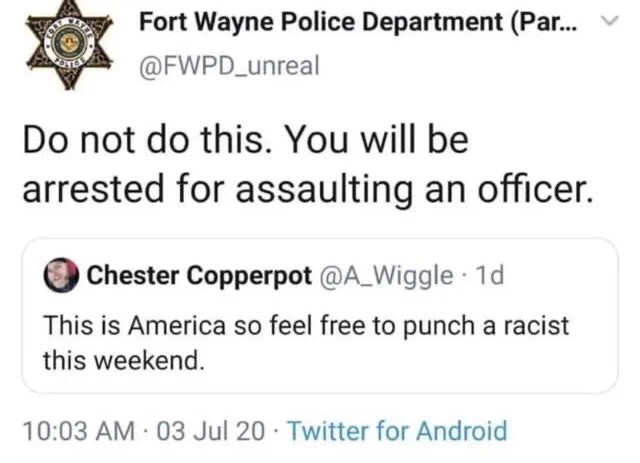
Task: Click the star emblem center seal
Action: click(68, 42)
